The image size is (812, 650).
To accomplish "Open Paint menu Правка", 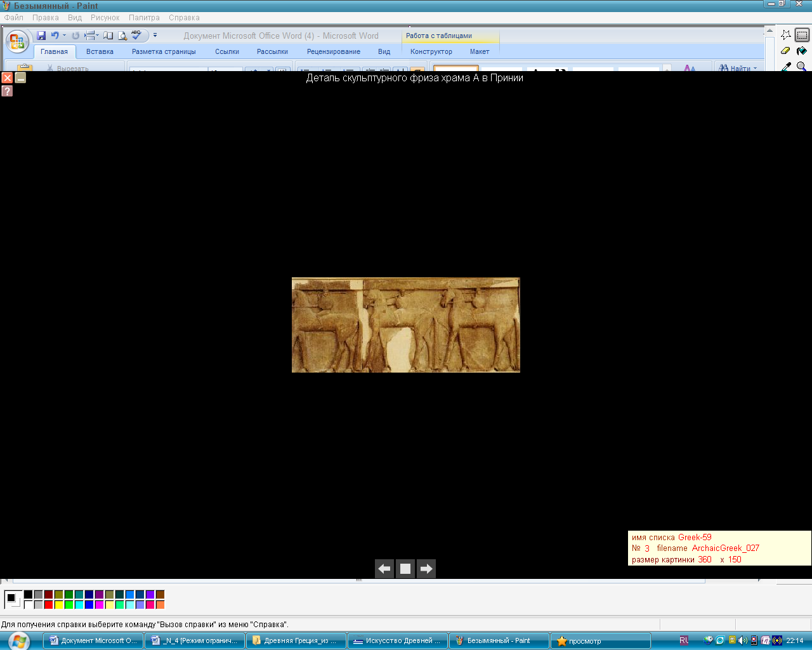I will pos(46,18).
